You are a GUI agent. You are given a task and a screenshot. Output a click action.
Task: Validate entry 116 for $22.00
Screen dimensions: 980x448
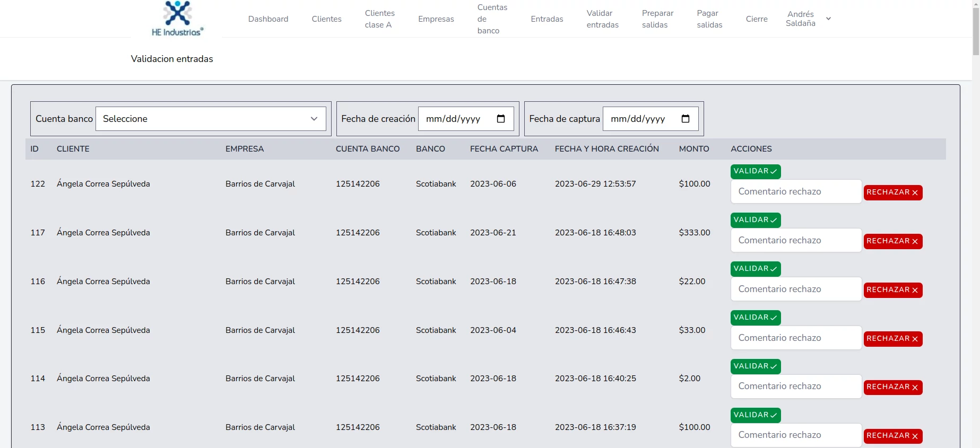755,269
